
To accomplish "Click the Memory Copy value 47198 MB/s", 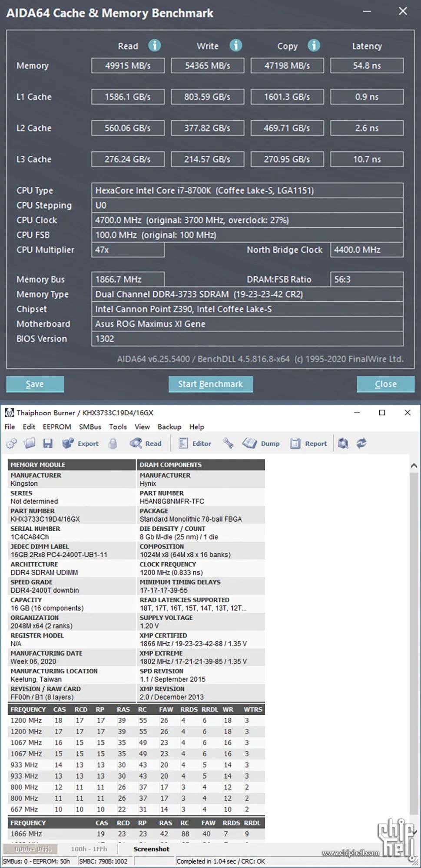I will [x=287, y=66].
